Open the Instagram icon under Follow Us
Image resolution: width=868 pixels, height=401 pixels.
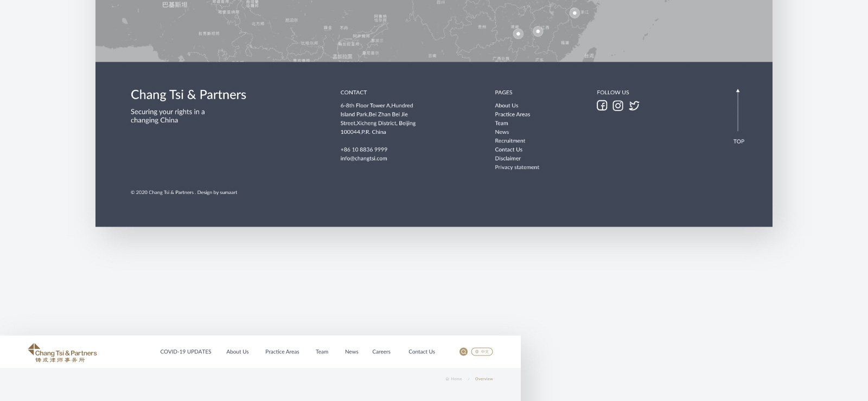coord(618,106)
